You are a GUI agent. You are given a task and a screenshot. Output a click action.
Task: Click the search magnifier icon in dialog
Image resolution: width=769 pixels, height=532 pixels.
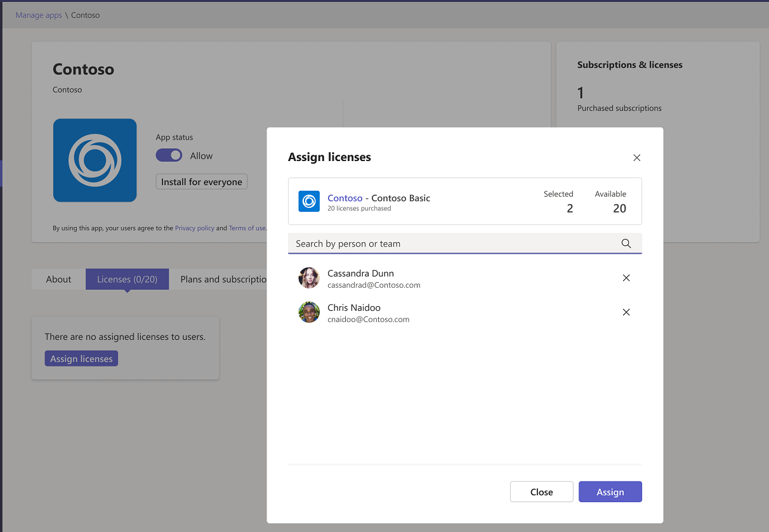626,243
